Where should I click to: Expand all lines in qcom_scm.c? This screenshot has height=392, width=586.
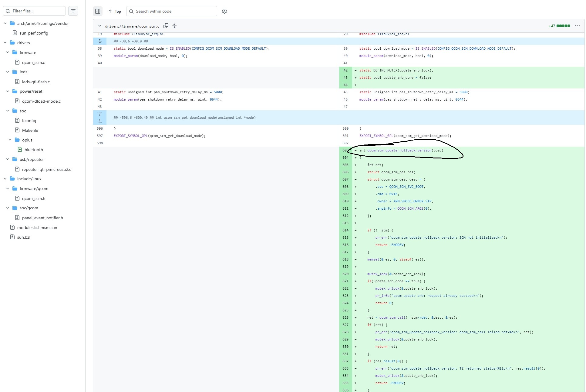[174, 26]
